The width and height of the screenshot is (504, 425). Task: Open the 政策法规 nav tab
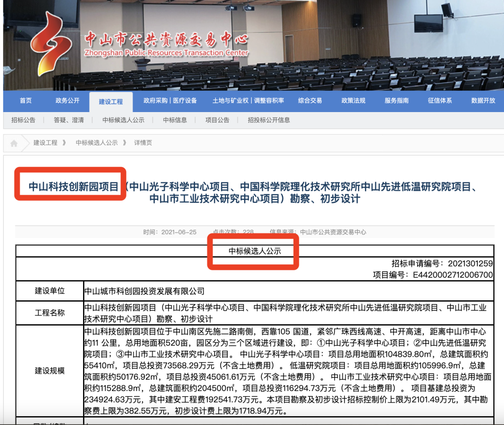click(353, 101)
